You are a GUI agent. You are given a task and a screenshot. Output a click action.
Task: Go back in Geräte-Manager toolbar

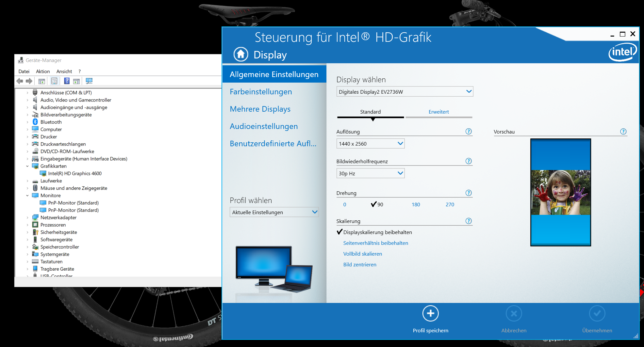(x=20, y=81)
